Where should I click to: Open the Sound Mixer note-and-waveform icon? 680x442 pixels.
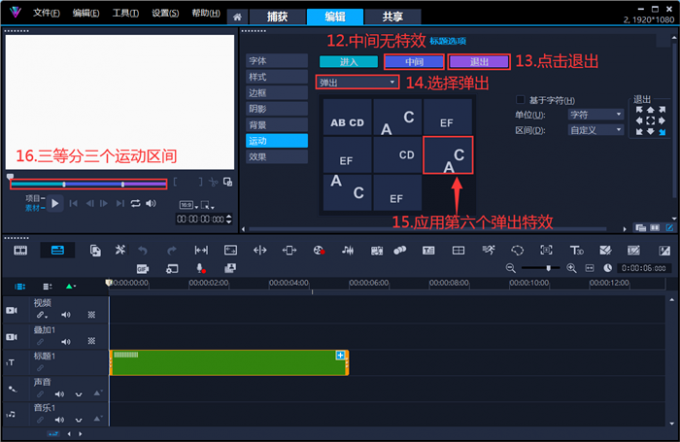point(347,250)
